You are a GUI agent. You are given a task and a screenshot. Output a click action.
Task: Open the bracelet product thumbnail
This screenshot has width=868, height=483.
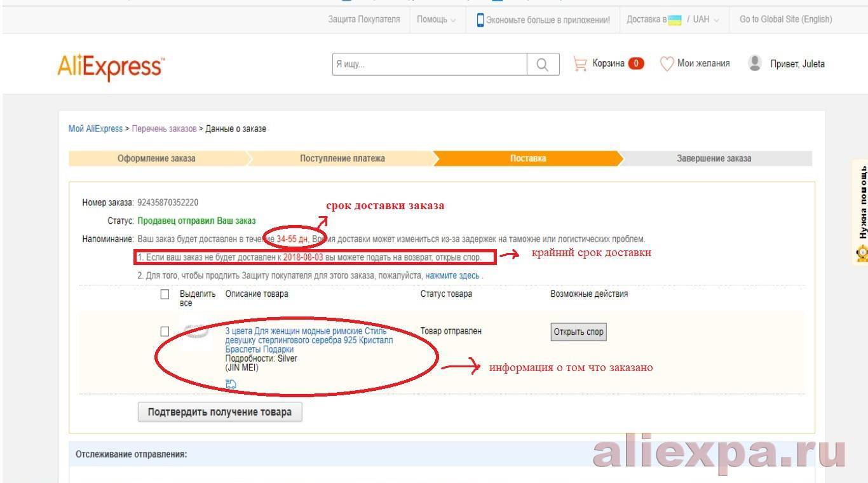(x=196, y=331)
